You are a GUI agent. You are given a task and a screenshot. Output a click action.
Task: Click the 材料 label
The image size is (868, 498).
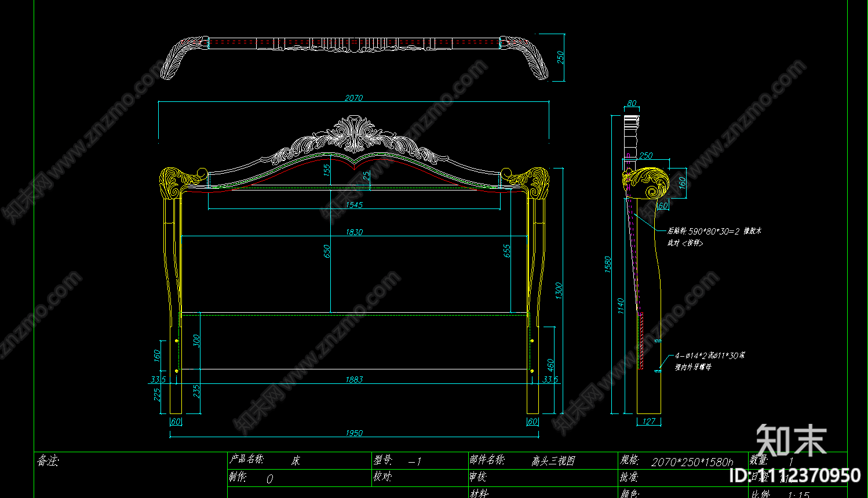pyautogui.click(x=479, y=493)
